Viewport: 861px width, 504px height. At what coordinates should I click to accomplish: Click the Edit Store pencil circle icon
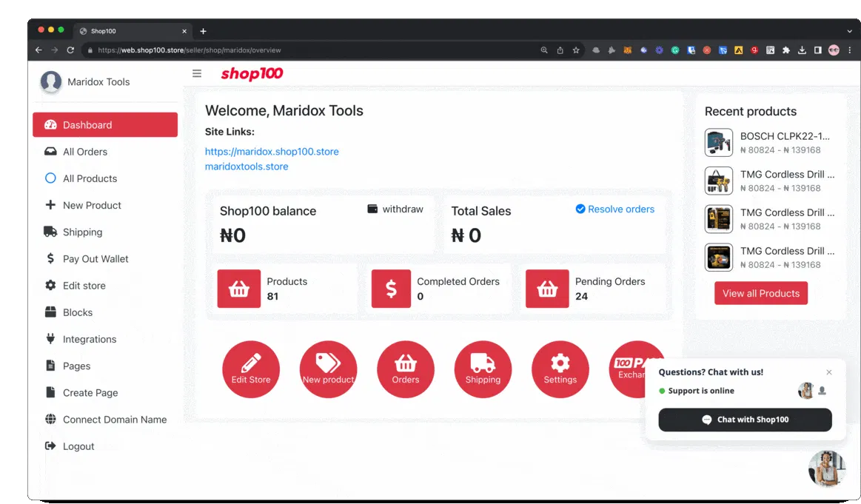pos(251,369)
